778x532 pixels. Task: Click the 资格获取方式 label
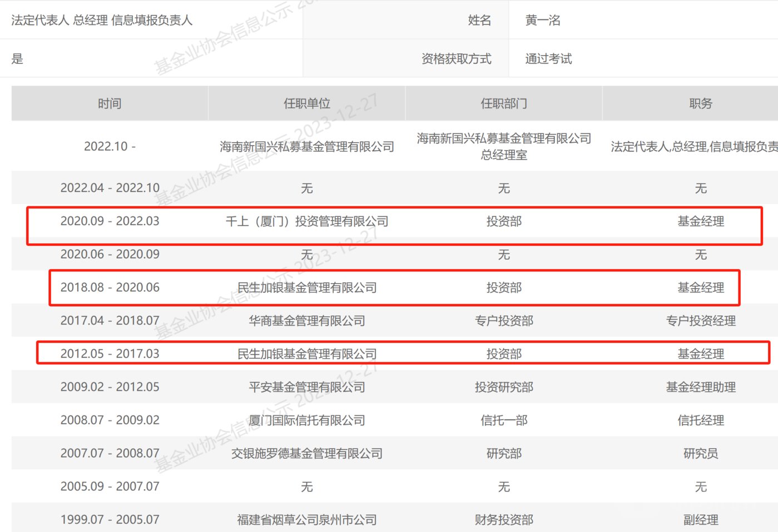456,59
